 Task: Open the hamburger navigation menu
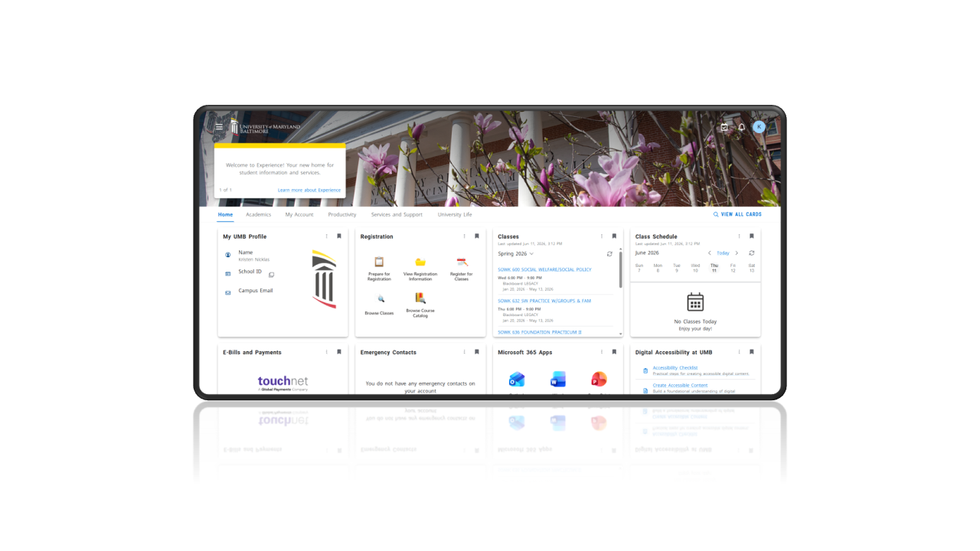(x=219, y=127)
